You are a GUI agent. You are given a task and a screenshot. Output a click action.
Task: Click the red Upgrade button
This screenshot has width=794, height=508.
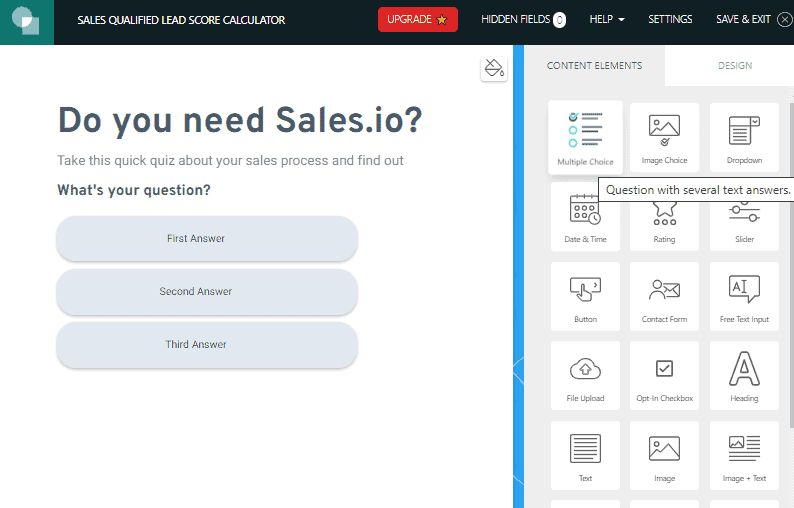click(x=418, y=20)
